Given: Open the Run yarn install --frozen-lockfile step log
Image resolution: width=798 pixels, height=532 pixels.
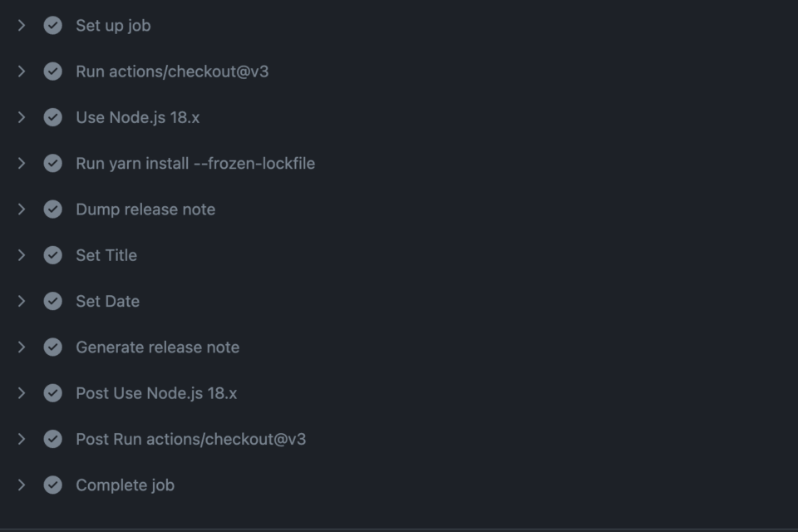Looking at the screenshot, I should pyautogui.click(x=195, y=164).
